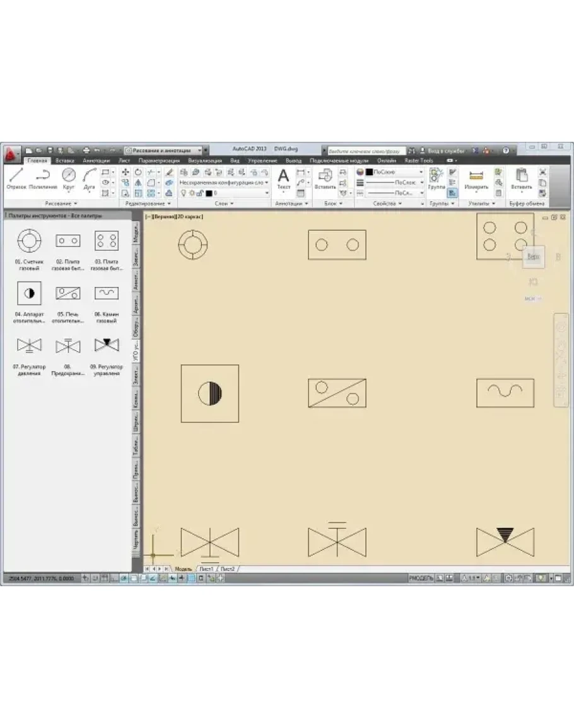Open the Измерить (Measure) utility
The height and width of the screenshot is (728, 574).
476,178
